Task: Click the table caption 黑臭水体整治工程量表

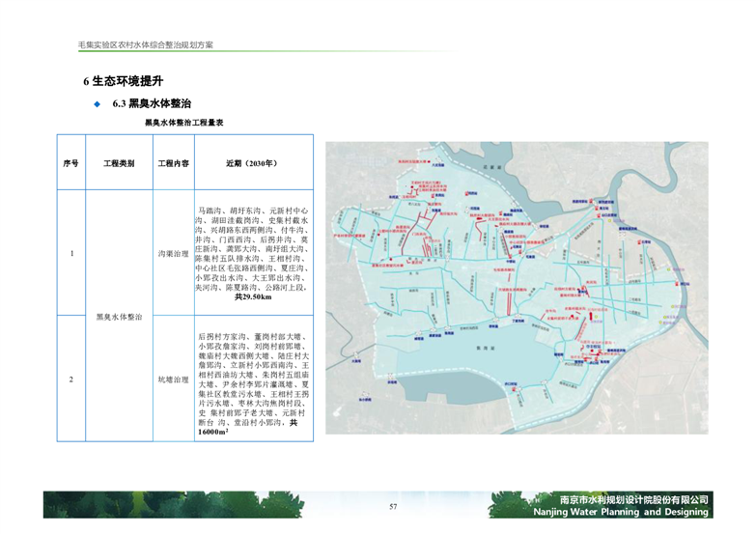Action: click(183, 124)
